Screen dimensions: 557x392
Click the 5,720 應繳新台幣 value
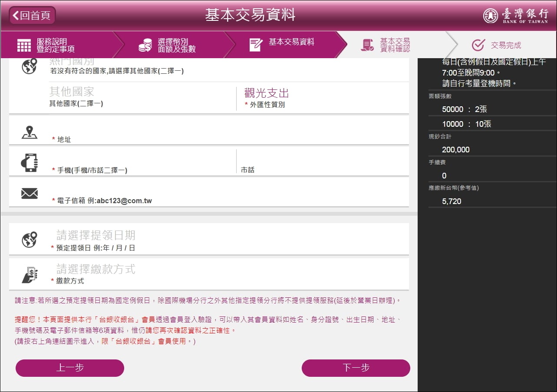pos(452,201)
